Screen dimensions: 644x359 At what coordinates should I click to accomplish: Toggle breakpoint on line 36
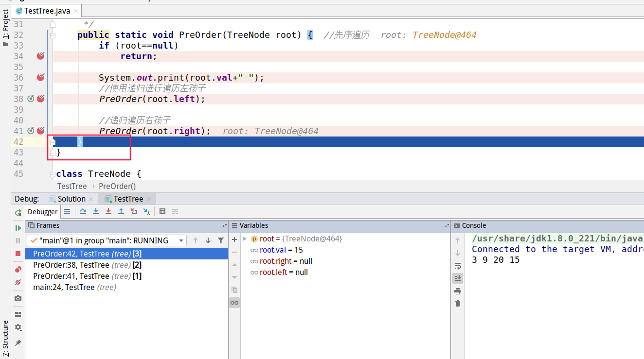[41, 77]
